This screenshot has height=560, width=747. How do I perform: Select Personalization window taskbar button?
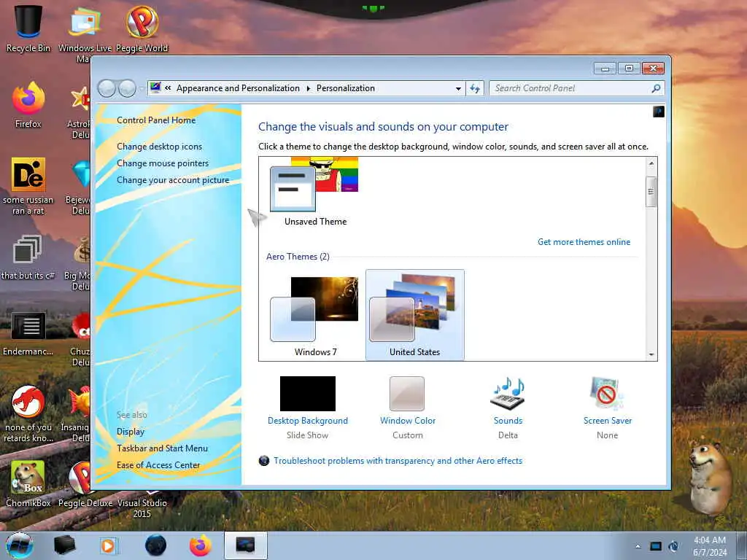click(x=245, y=545)
